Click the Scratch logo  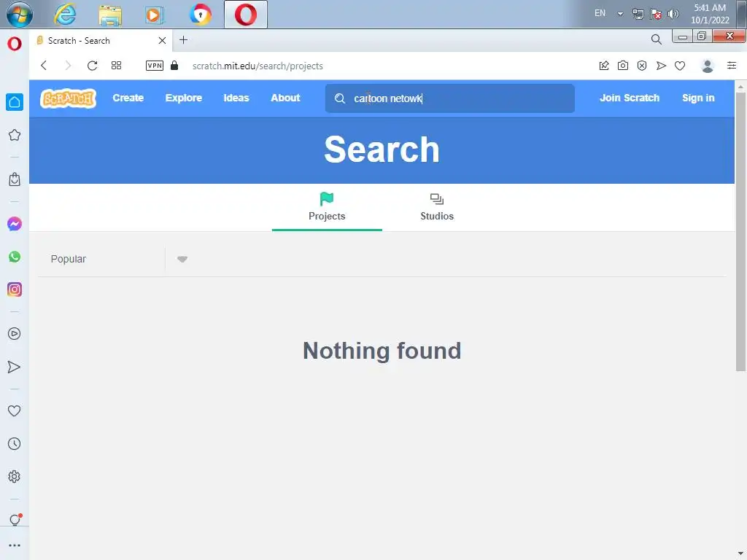[x=68, y=98]
